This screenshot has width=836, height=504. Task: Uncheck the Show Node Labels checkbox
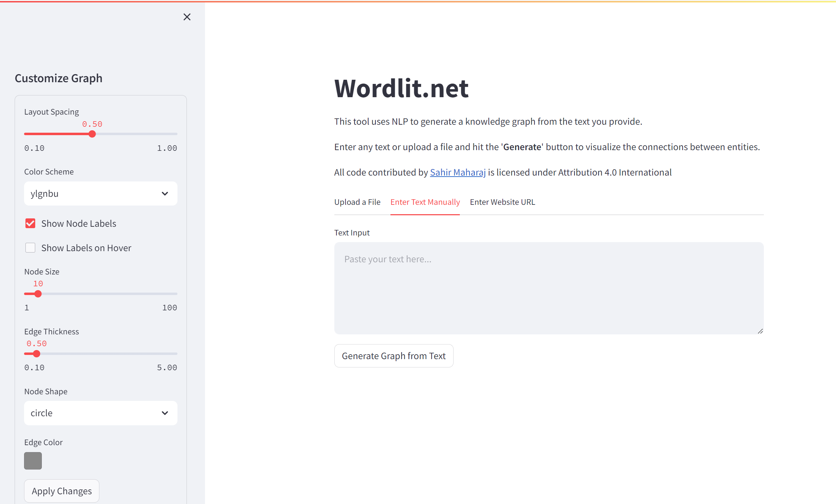click(30, 223)
